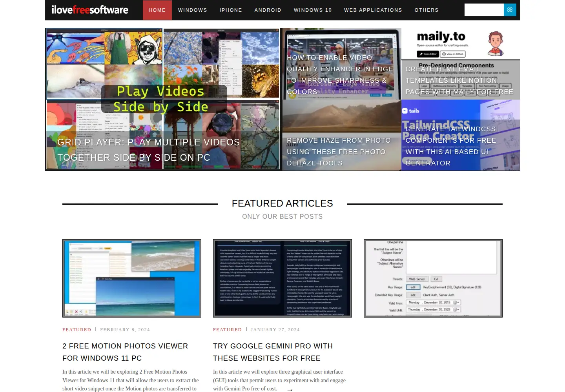Click the Featured tag above the Gemini Pro article
Image resolution: width=565 pixels, height=392 pixels.
point(228,330)
